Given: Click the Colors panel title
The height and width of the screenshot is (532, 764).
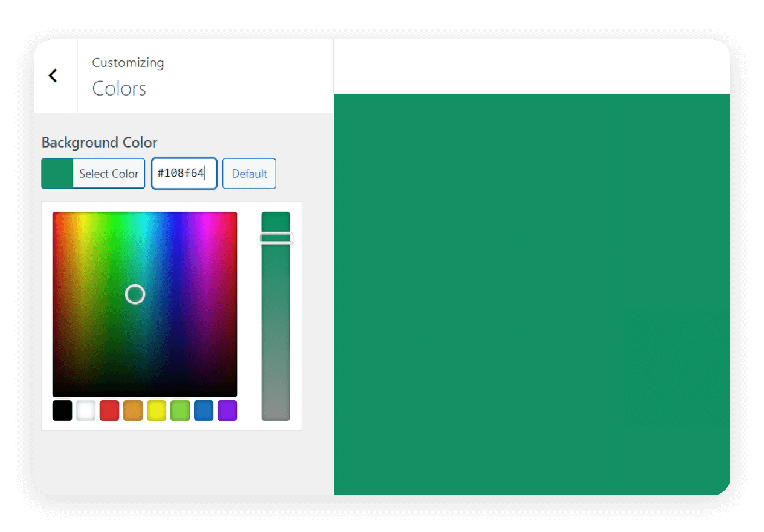Looking at the screenshot, I should pos(119,88).
